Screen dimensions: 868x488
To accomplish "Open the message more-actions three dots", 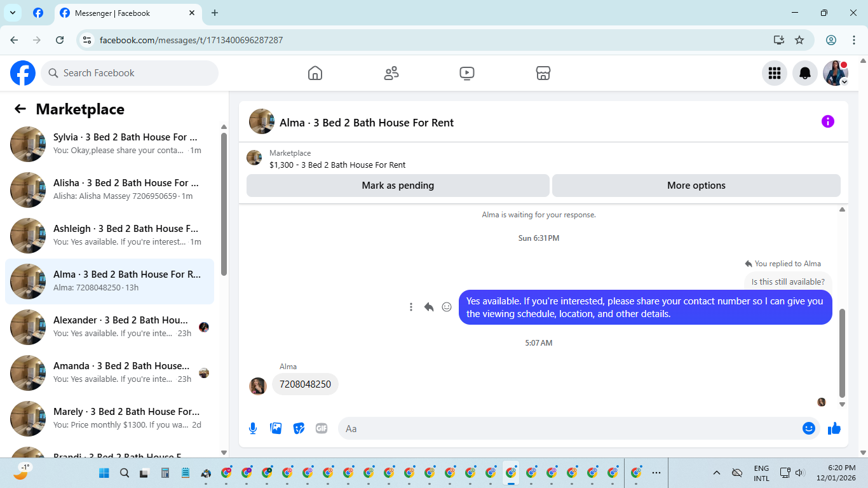I will pyautogui.click(x=411, y=307).
